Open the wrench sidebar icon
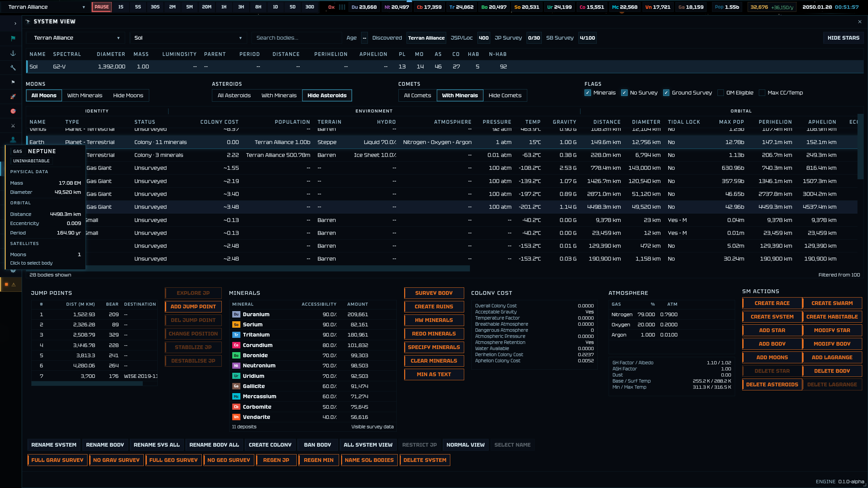The image size is (868, 488). (13, 68)
